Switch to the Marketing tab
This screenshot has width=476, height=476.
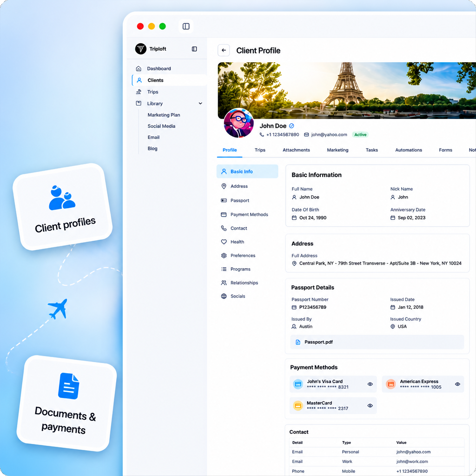pos(337,150)
